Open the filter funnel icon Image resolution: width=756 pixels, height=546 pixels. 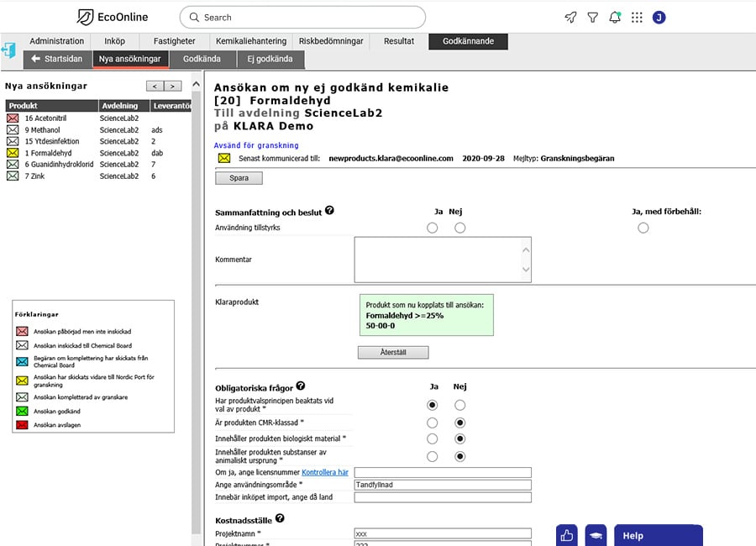click(x=592, y=18)
